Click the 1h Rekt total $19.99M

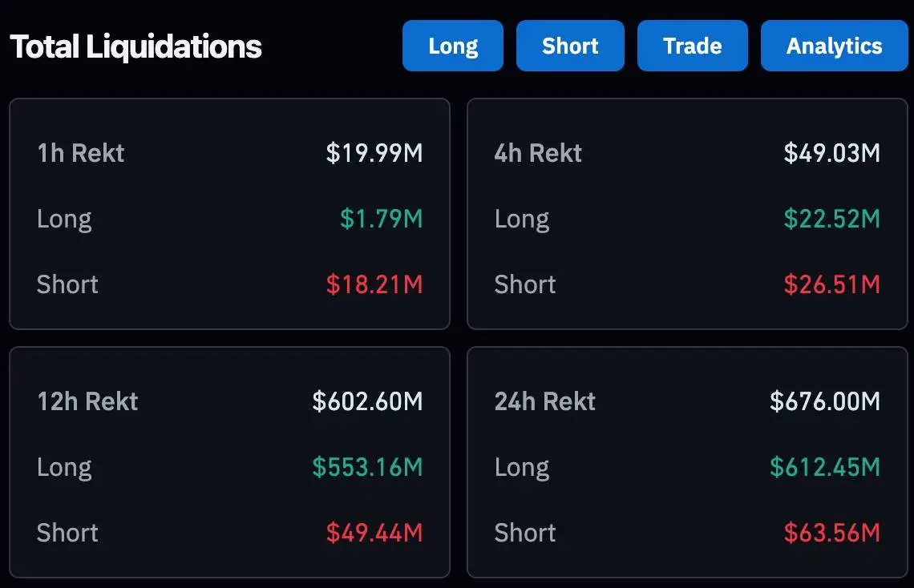point(374,153)
